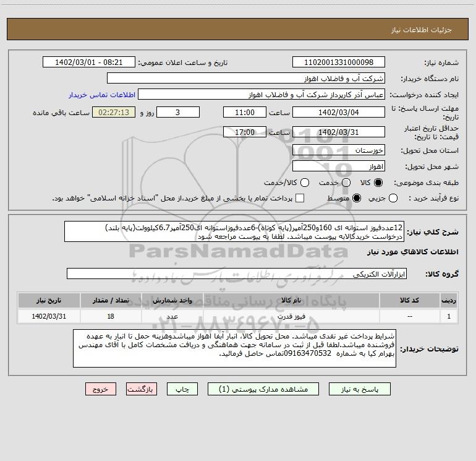Click the پاسخ به نیاز button
This screenshot has width=476, height=461.
pos(360,389)
